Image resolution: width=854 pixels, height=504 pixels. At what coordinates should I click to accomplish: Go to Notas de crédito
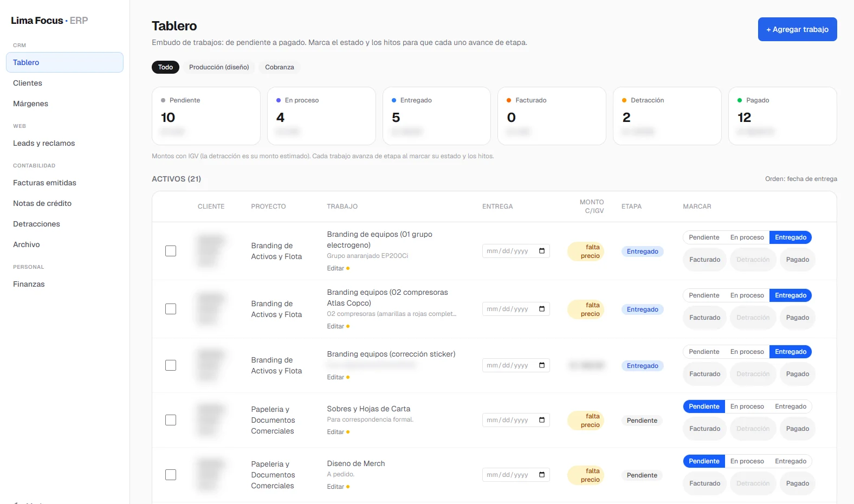(x=64, y=203)
